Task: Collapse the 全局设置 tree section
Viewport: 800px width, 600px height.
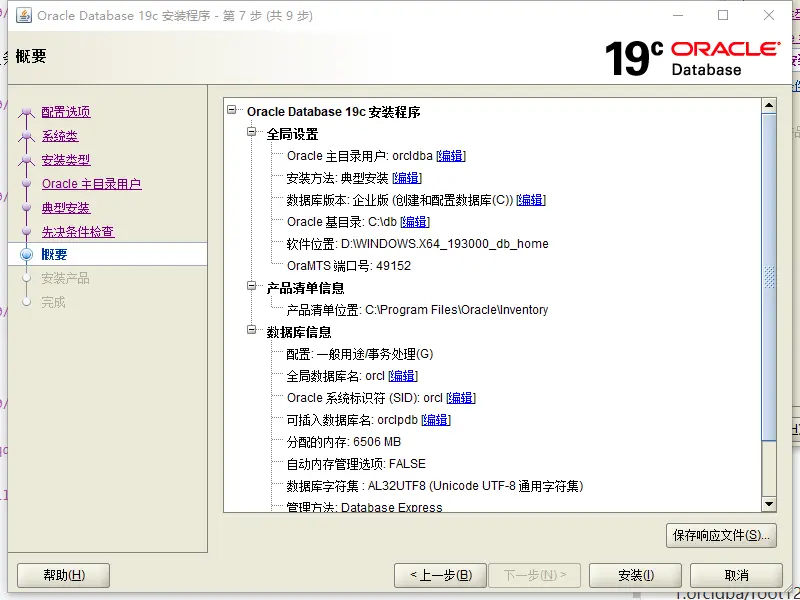Action: pos(252,132)
